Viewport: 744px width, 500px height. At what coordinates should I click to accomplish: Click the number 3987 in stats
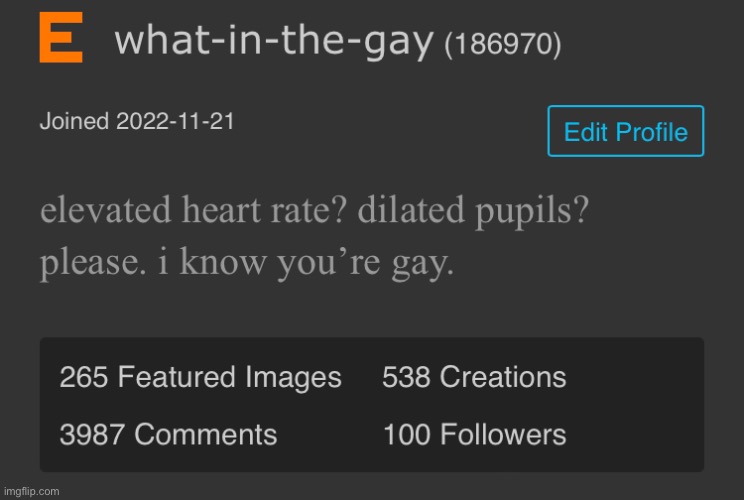pos(92,435)
